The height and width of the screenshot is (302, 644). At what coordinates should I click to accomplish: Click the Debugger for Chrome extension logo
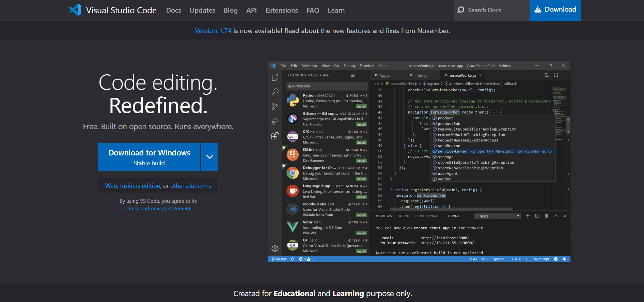pos(293,173)
